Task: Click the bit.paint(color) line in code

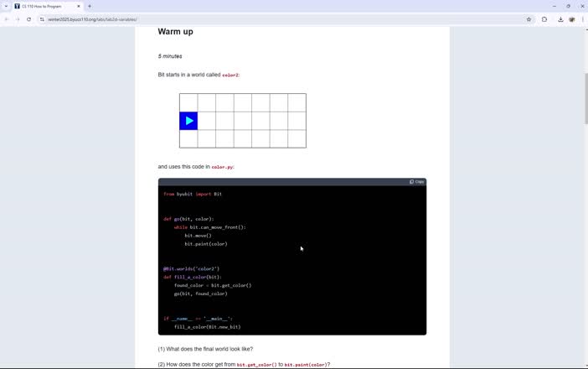Action: coord(206,244)
